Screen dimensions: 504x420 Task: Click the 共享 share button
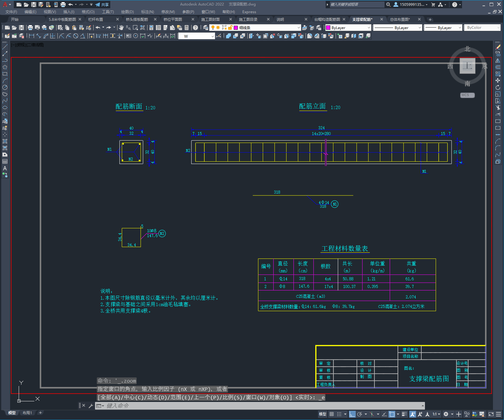[x=102, y=5]
